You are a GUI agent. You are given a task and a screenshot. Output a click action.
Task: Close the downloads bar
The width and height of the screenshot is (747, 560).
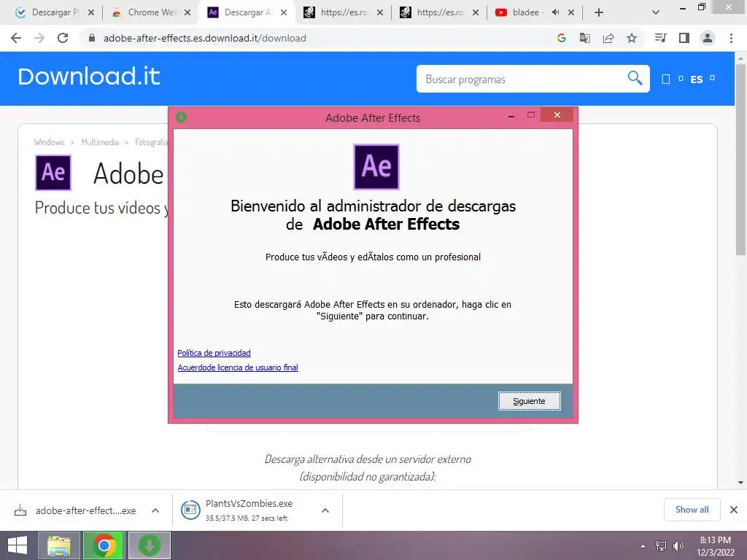[734, 510]
